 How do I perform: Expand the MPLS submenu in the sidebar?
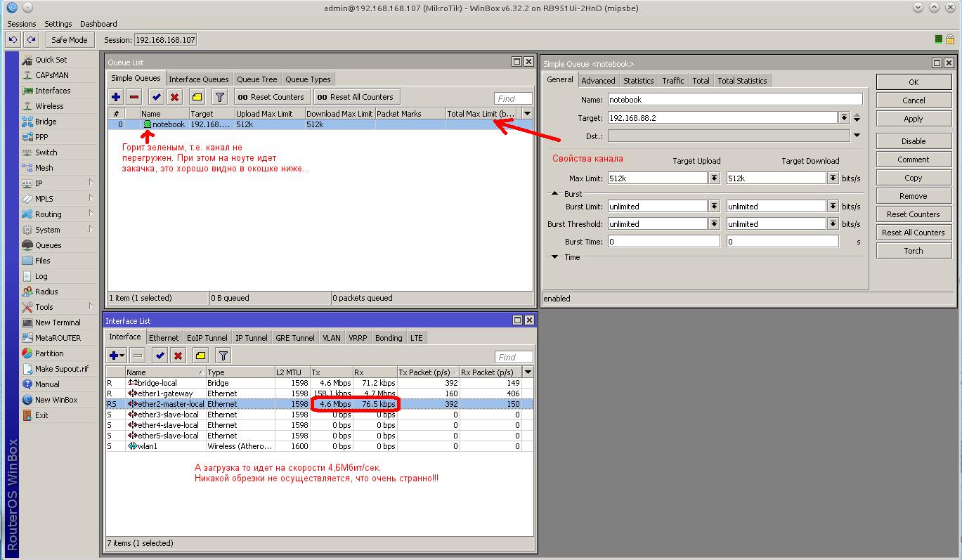tap(91, 198)
